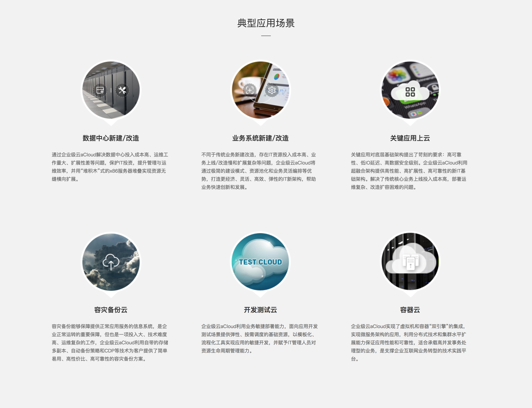532x408 pixels.
Task: Open the 业务系统新建/改造 title
Action: pyautogui.click(x=260, y=138)
